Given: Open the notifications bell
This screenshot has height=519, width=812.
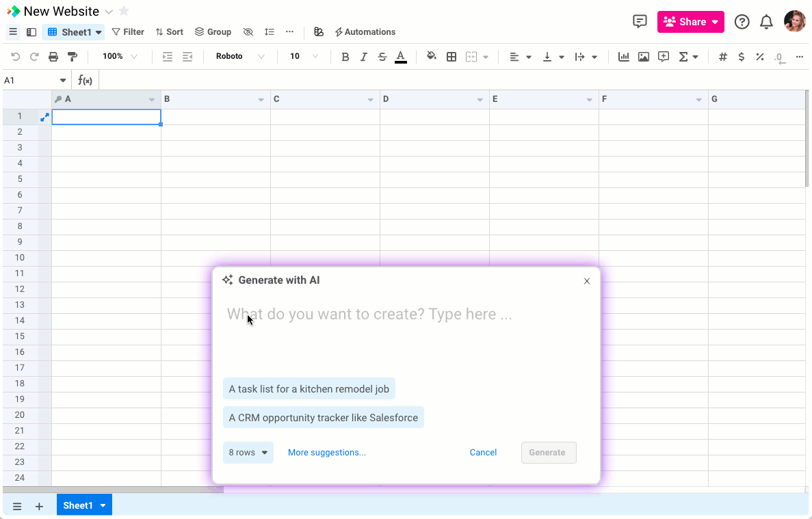Looking at the screenshot, I should pos(766,22).
